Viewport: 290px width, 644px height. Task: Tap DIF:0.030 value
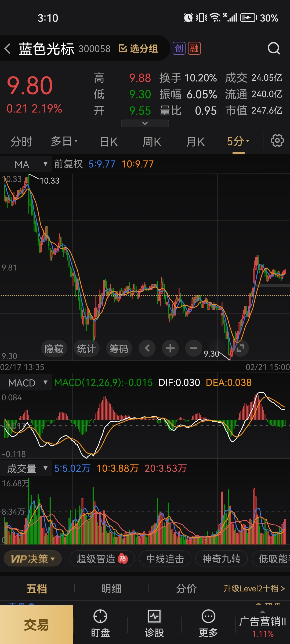179,382
